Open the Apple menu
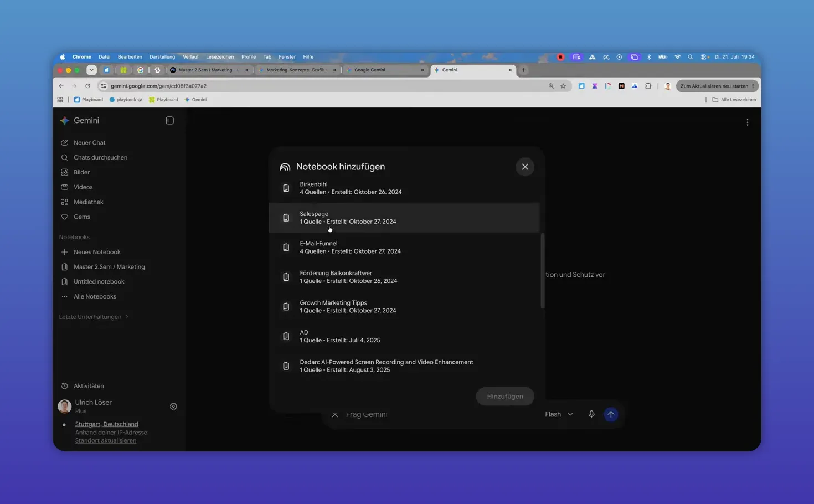 63,57
